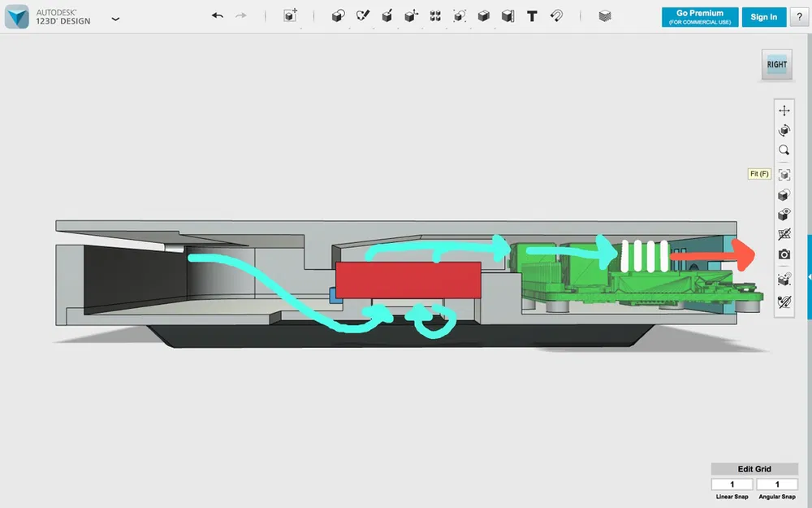Select the Measure tool
The height and width of the screenshot is (508, 812).
(x=508, y=16)
